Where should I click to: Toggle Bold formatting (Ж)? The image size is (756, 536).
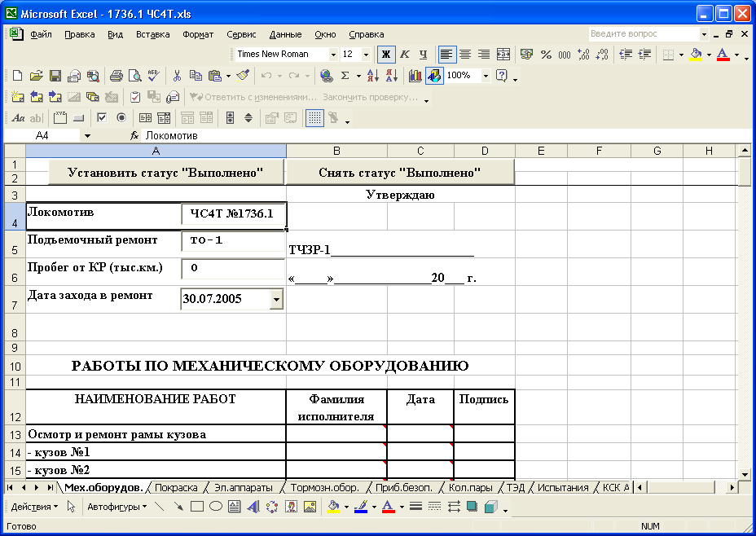[385, 54]
